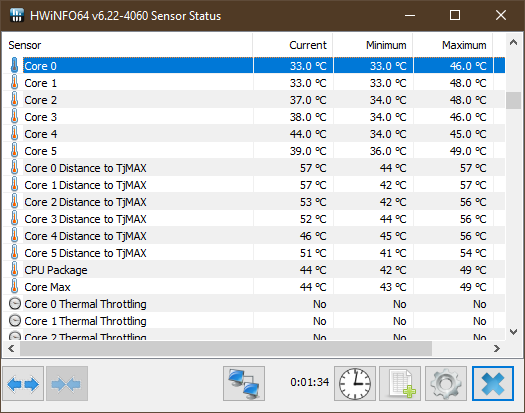Open sensor settings gear button

coord(446,384)
